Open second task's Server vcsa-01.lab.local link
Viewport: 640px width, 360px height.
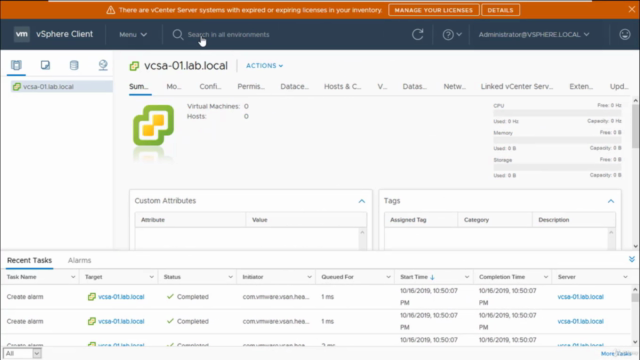click(x=580, y=321)
